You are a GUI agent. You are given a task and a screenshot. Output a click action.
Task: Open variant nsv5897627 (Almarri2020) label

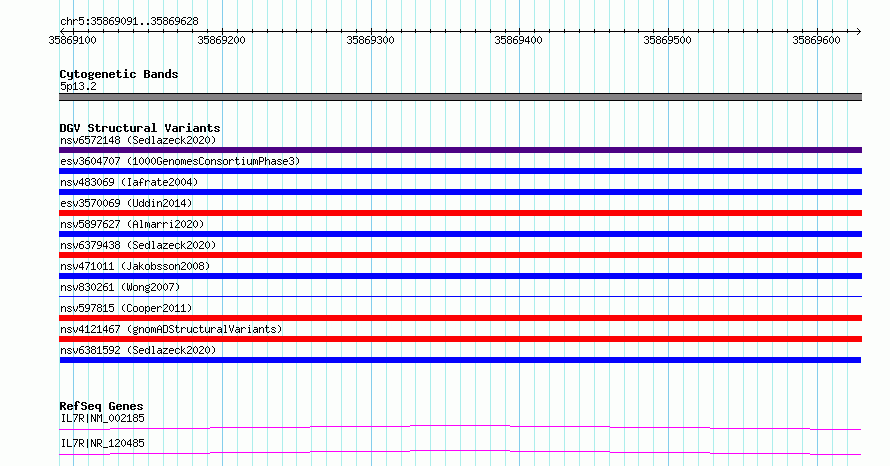pos(132,224)
